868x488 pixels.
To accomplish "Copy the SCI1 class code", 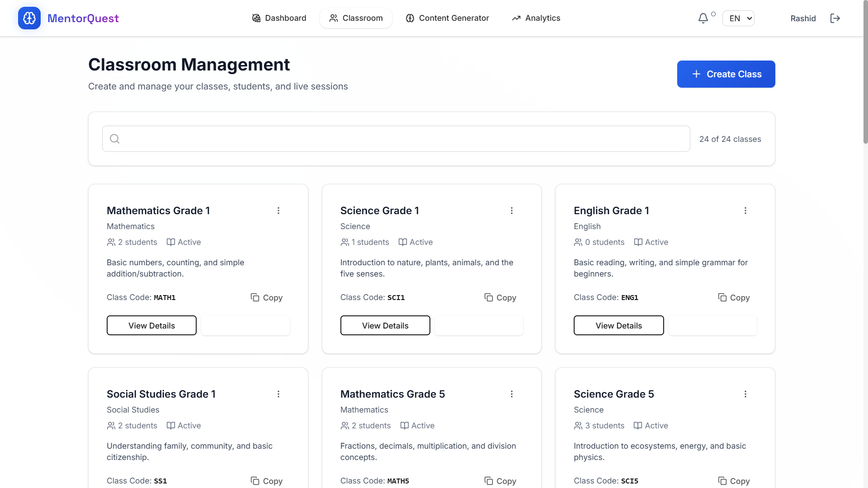I will (x=500, y=297).
